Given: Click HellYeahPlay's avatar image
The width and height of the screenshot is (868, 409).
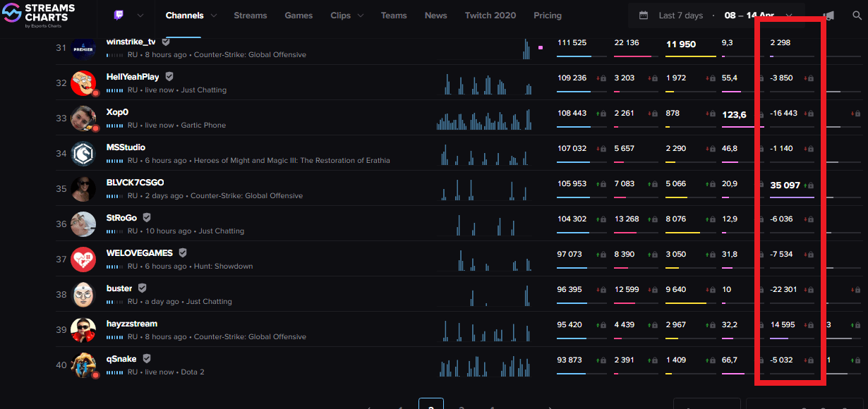Looking at the screenshot, I should [83, 83].
